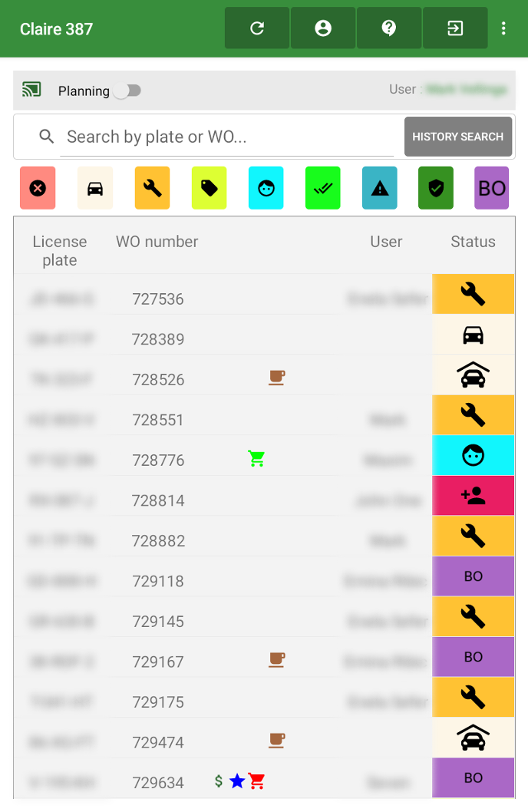The height and width of the screenshot is (812, 528).
Task: Select the yellow price tag filter
Action: click(209, 188)
